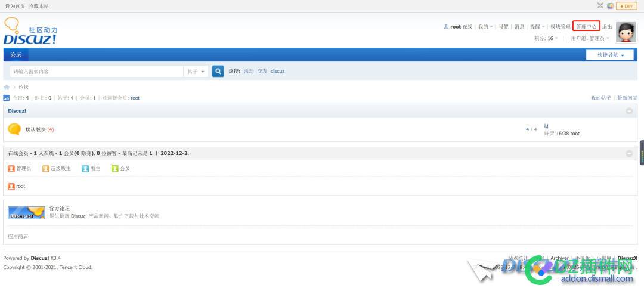Open the DIY button at top right
The image size is (644, 294).
pos(626,6)
